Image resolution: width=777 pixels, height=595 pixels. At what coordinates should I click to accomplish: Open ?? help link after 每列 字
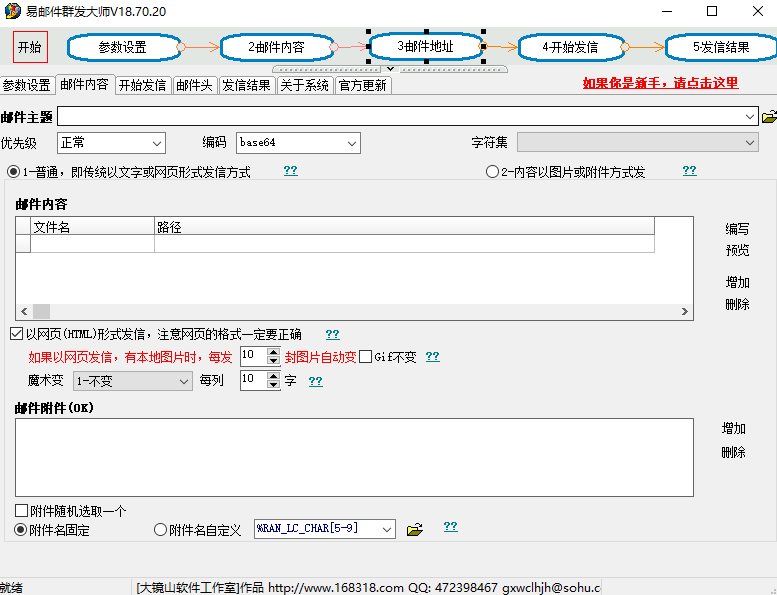pyautogui.click(x=316, y=381)
